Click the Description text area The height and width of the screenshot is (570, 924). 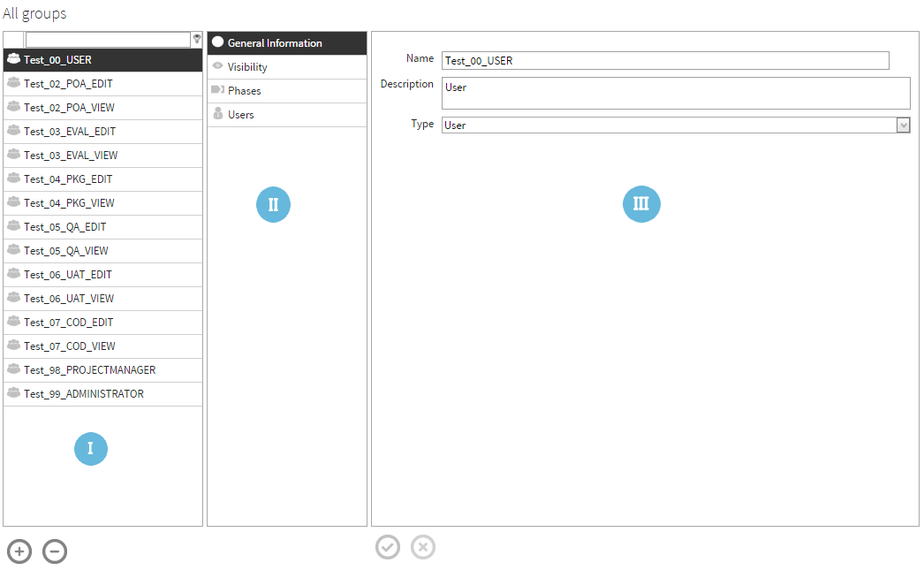tap(676, 93)
